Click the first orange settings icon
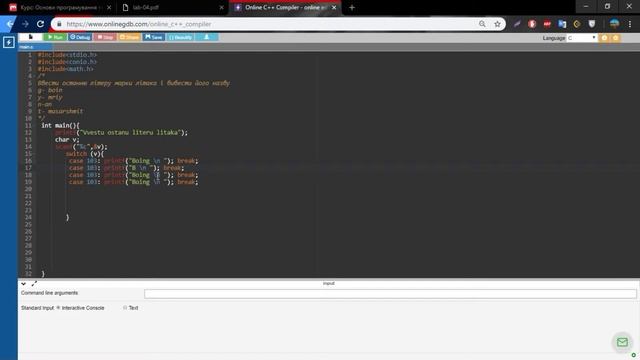The image size is (640, 360). (x=604, y=38)
